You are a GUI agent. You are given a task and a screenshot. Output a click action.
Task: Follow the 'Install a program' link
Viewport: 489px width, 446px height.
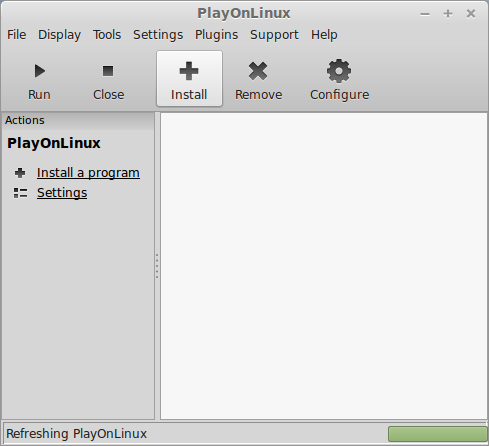point(88,173)
